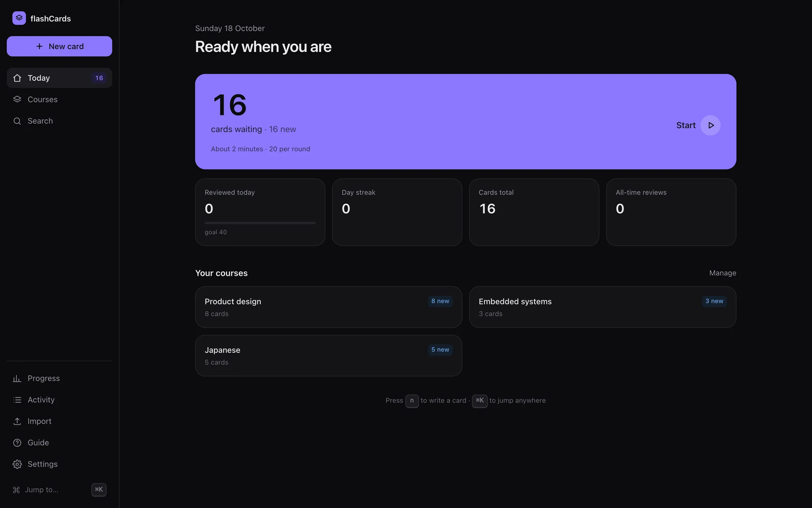Click the Activity list icon
812x508 pixels.
pyautogui.click(x=17, y=400)
